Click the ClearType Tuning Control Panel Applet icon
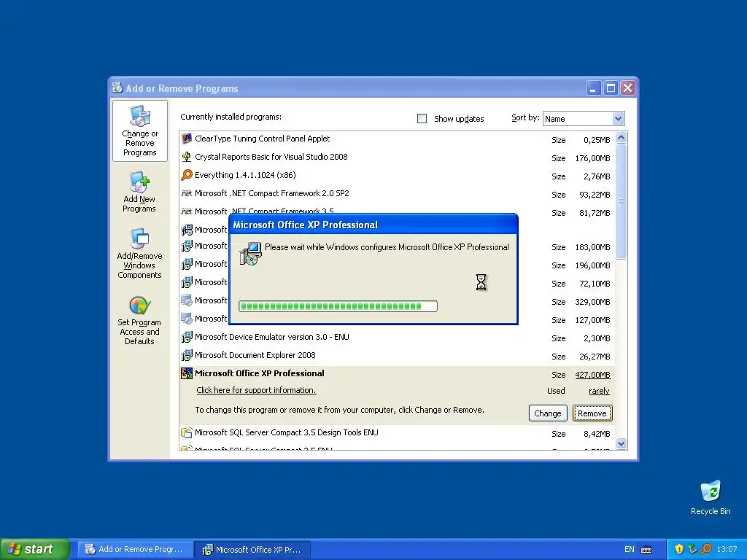The height and width of the screenshot is (560, 747). tap(187, 139)
